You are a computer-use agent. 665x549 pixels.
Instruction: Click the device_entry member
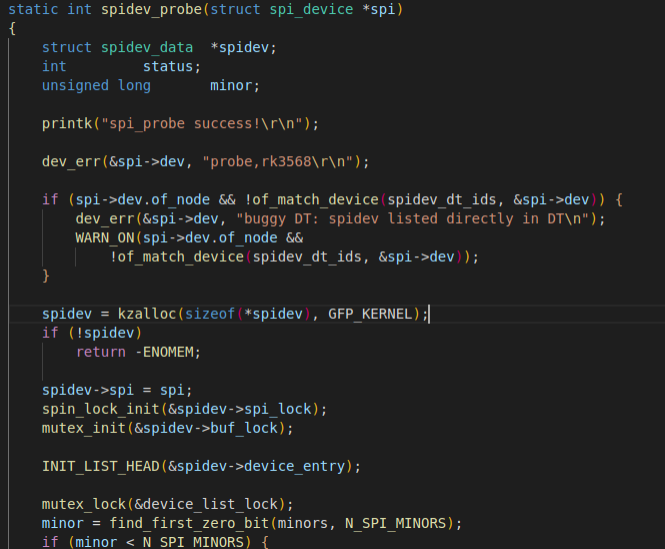coord(294,466)
